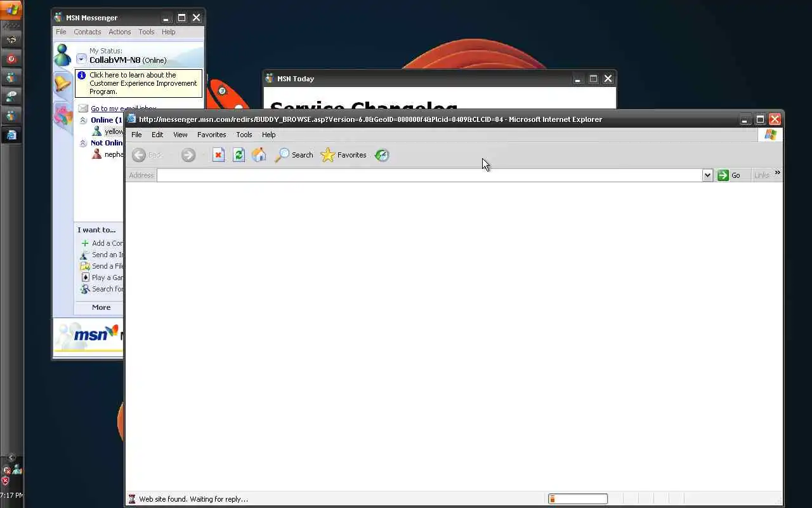Refresh the page in Internet Explorer
The height and width of the screenshot is (508, 812).
(239, 155)
